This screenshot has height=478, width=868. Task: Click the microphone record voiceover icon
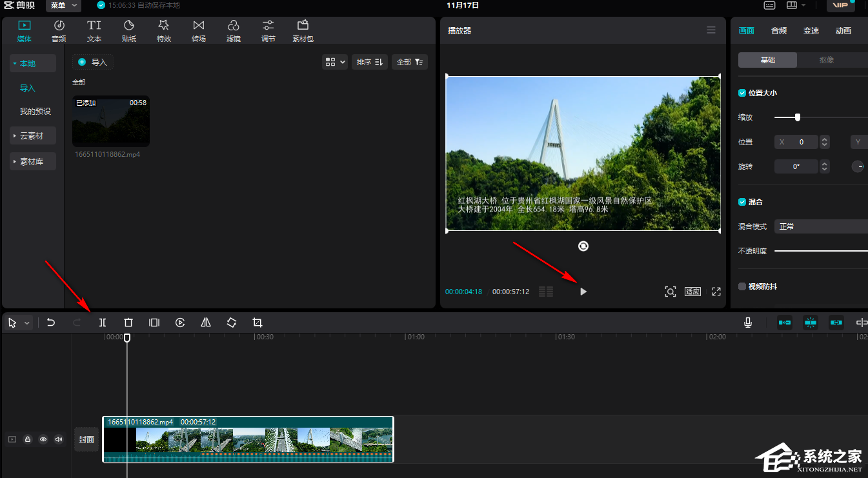[748, 323]
